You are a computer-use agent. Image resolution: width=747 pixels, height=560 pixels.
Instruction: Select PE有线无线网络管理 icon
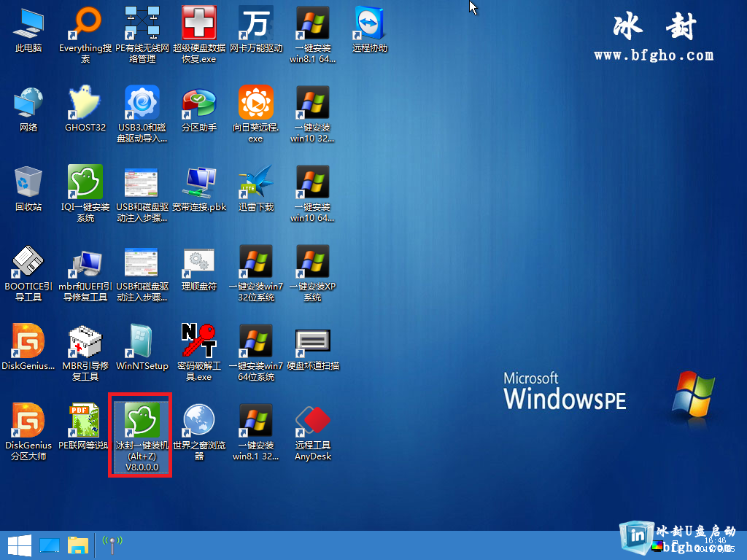pyautogui.click(x=142, y=34)
